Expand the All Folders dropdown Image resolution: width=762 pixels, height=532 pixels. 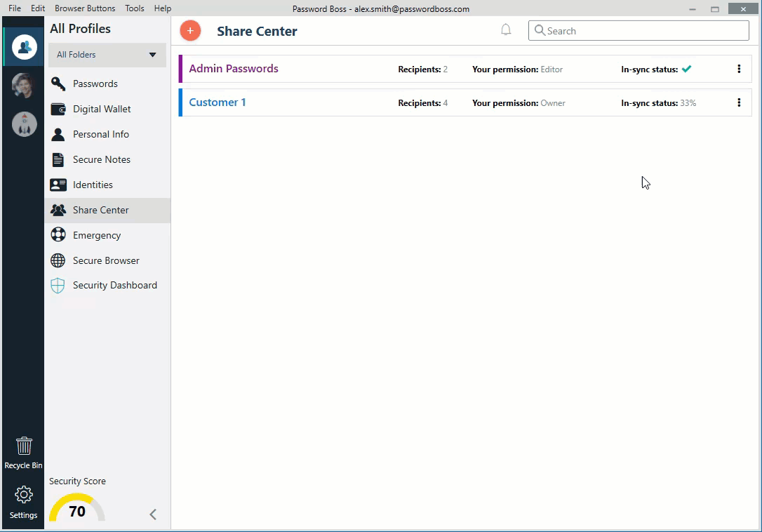coord(107,55)
